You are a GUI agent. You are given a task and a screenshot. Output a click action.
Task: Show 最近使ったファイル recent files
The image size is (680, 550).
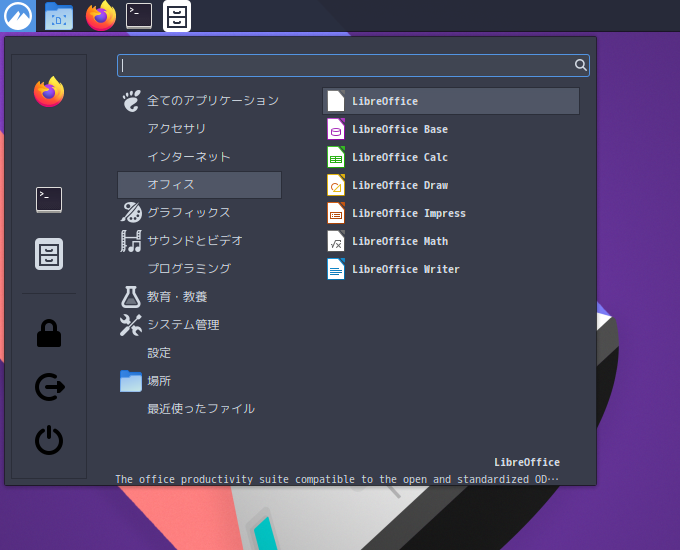coord(199,409)
